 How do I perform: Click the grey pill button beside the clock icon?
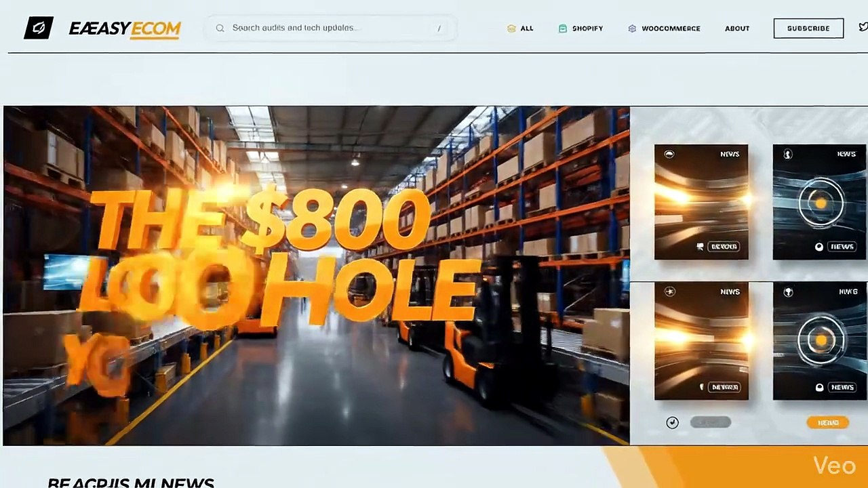click(710, 422)
